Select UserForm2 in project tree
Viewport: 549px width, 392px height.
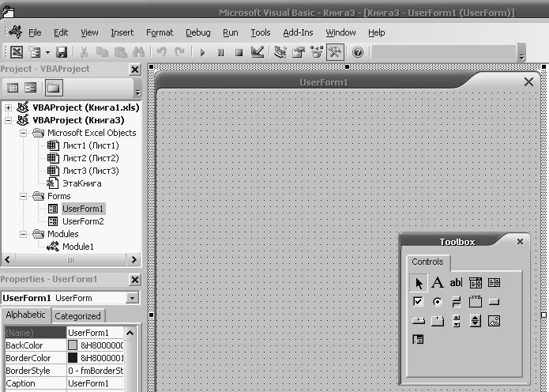(83, 221)
